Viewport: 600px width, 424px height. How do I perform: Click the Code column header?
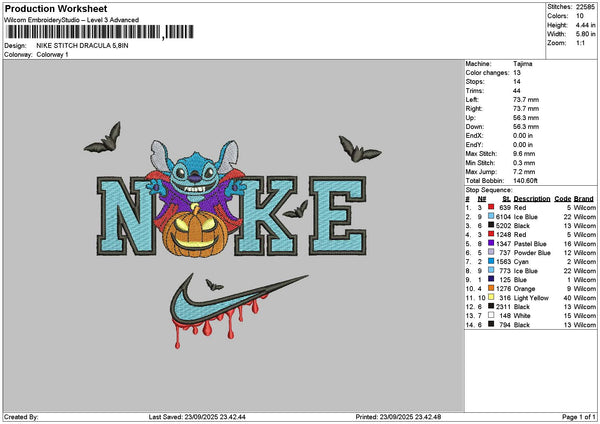(562, 199)
